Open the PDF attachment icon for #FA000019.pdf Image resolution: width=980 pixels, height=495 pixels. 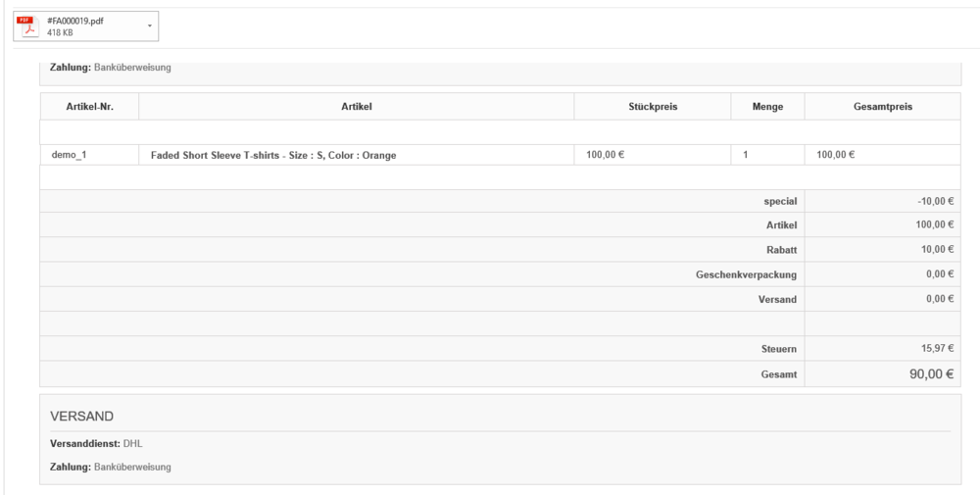coord(28,26)
